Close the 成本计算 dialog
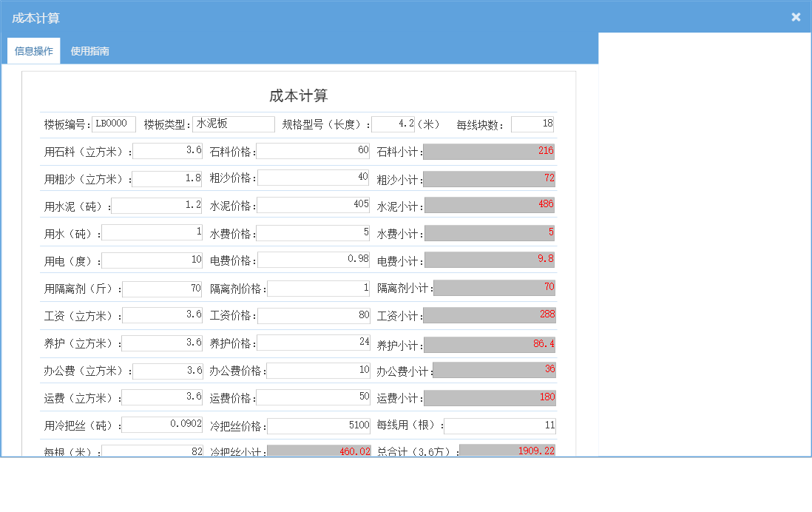The width and height of the screenshot is (812, 512). pos(796,16)
